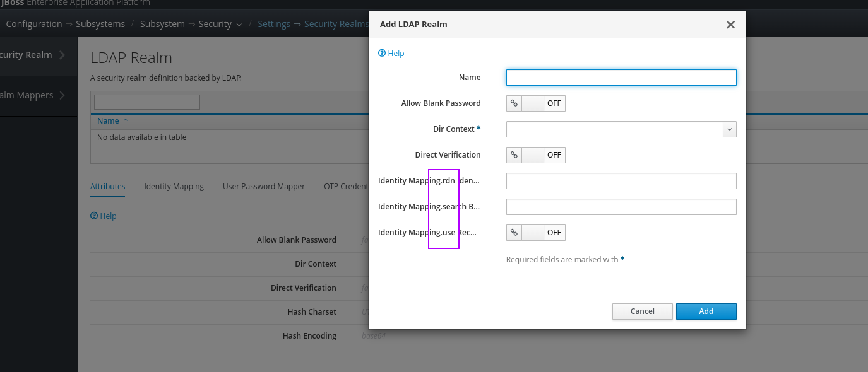The height and width of the screenshot is (372, 868).
Task: Click expression link icon for Allow Blank Password
Action: [x=514, y=103]
